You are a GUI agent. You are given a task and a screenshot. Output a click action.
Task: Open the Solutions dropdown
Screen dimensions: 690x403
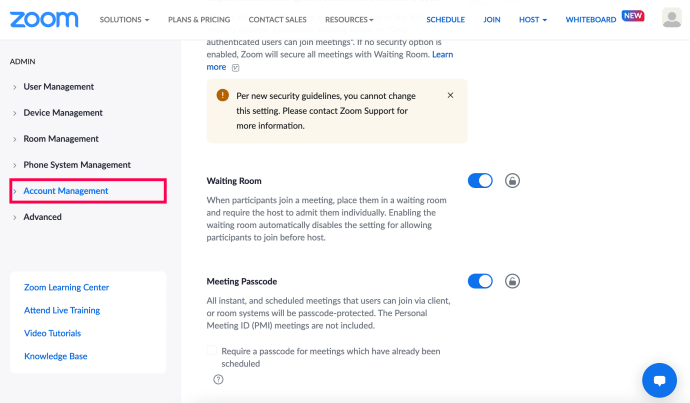[124, 20]
